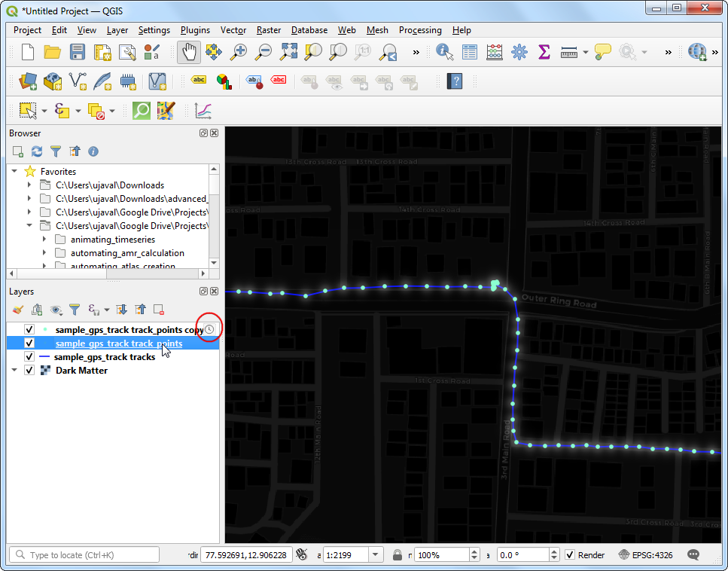Open the blue Help book icon

(x=455, y=81)
